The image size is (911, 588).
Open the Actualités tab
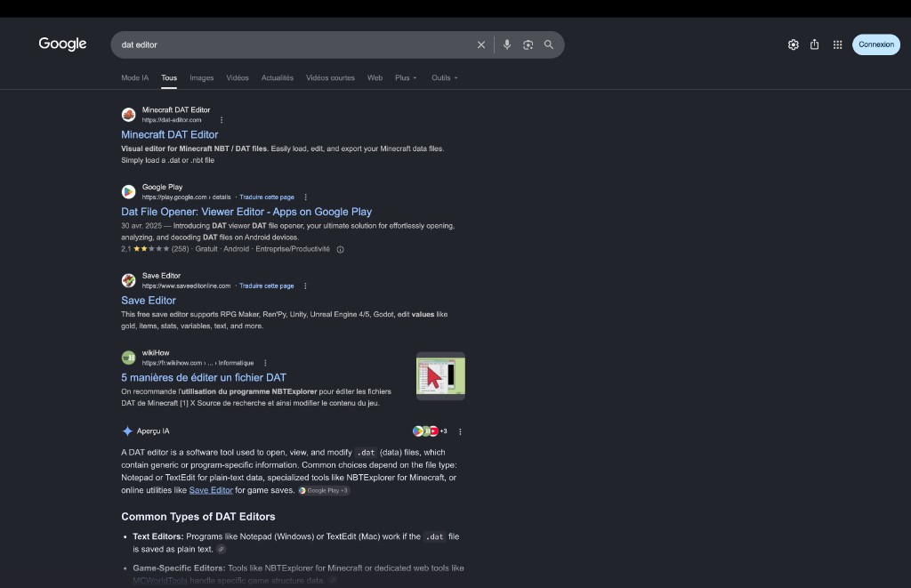click(x=278, y=78)
